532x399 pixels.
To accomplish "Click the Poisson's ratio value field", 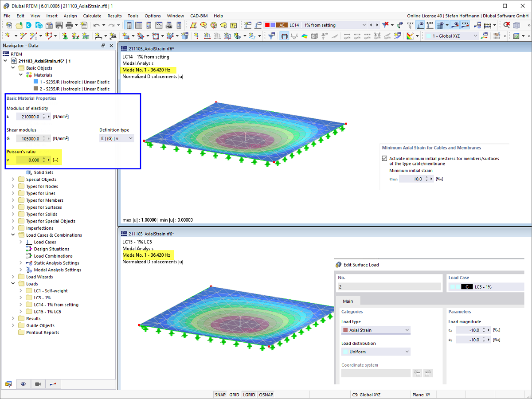I will (x=28, y=160).
